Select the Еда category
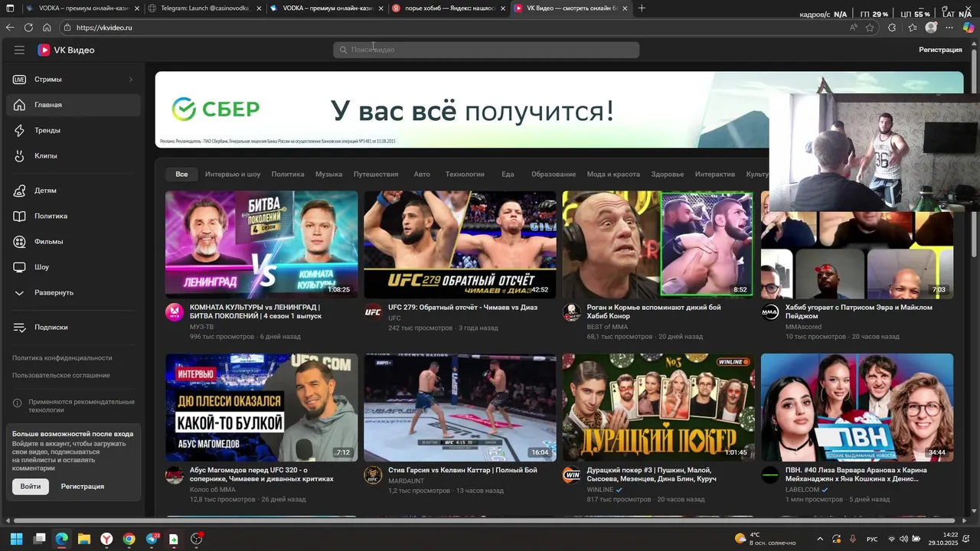This screenshot has width=980, height=551. click(x=508, y=174)
